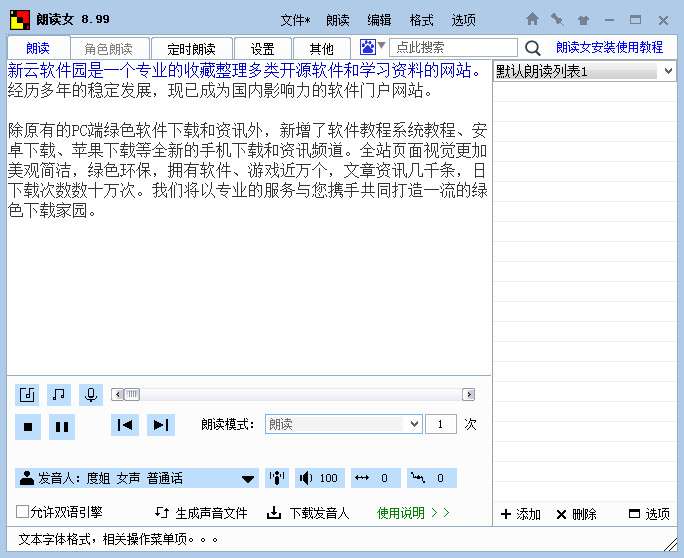Click the 点此搜索 search field
Screen dimensions: 684x558
[452, 48]
